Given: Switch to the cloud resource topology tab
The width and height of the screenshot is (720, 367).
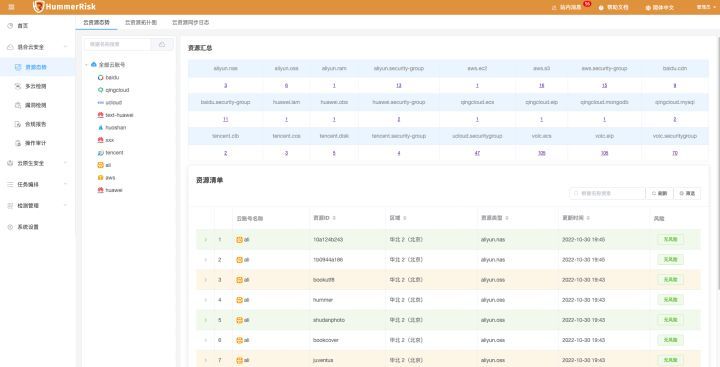Looking at the screenshot, I should pos(141,22).
